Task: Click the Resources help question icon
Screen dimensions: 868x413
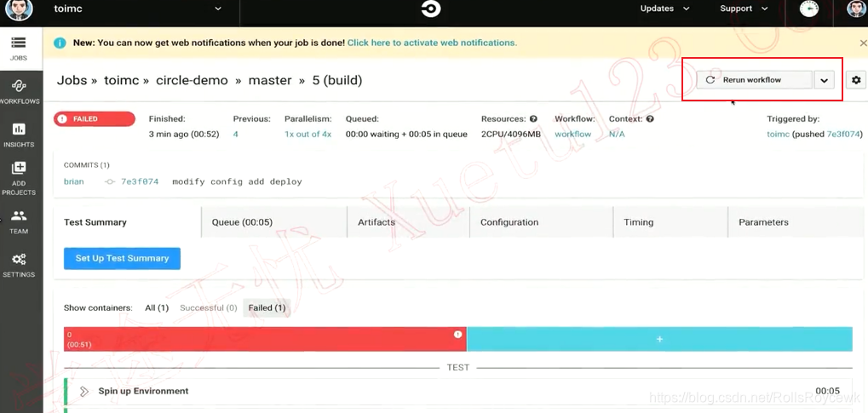Action: [533, 118]
